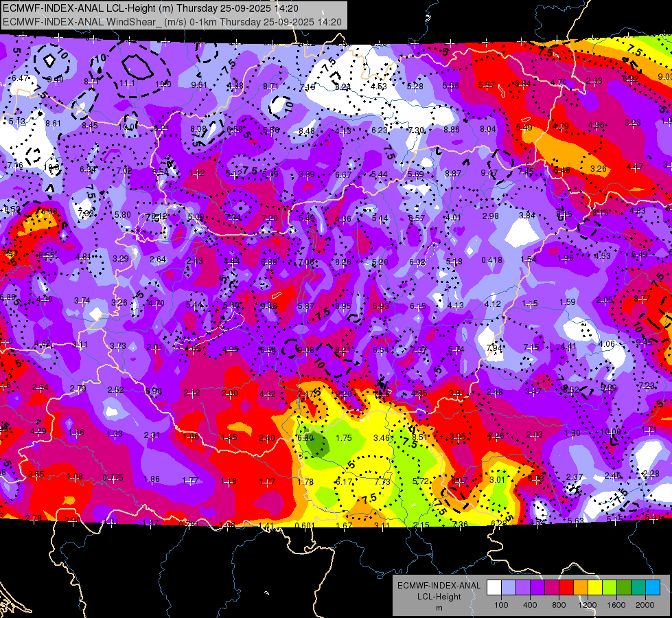Click the wind shear value '2.63'
Screen dimensions: 672x618
(x=594, y=80)
